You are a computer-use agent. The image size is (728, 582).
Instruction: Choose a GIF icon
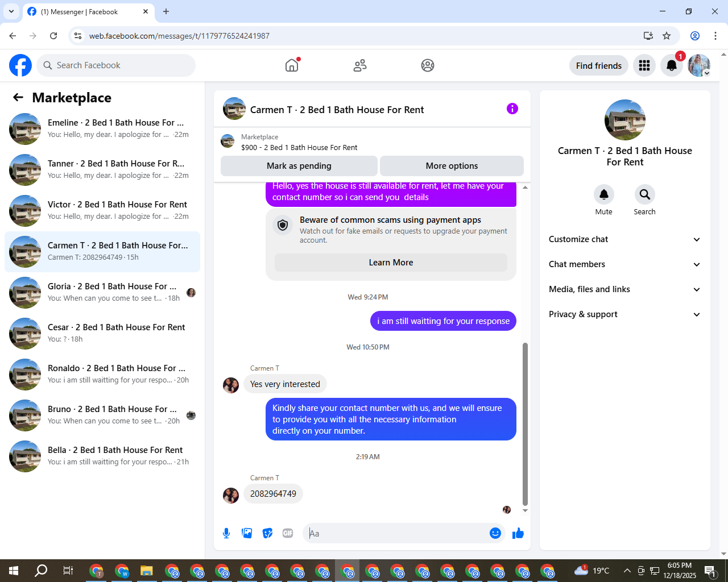tap(288, 533)
